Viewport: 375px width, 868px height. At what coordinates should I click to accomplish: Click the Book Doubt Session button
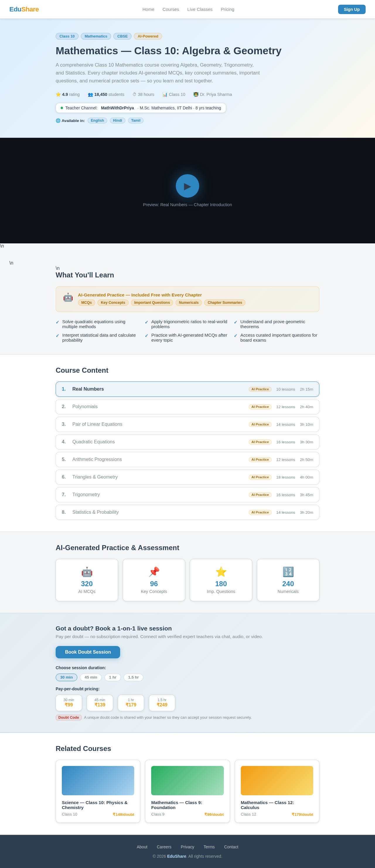(88, 652)
